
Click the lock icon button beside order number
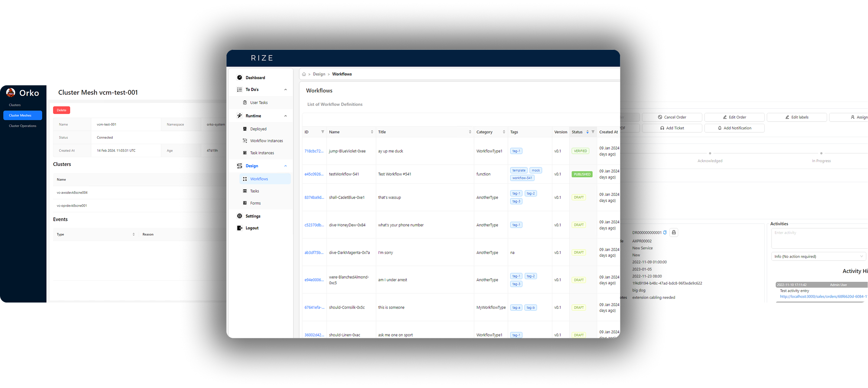click(x=674, y=233)
